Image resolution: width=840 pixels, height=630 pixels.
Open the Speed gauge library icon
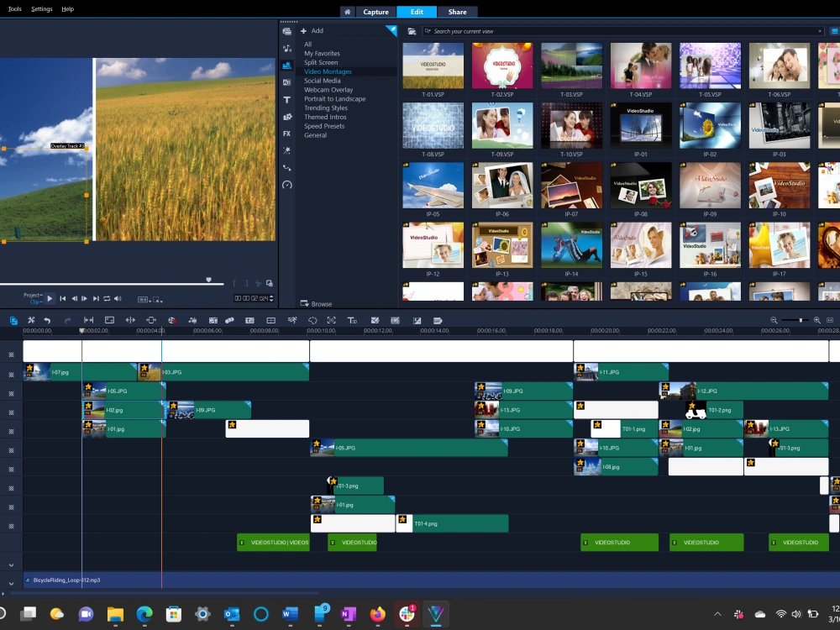(287, 185)
